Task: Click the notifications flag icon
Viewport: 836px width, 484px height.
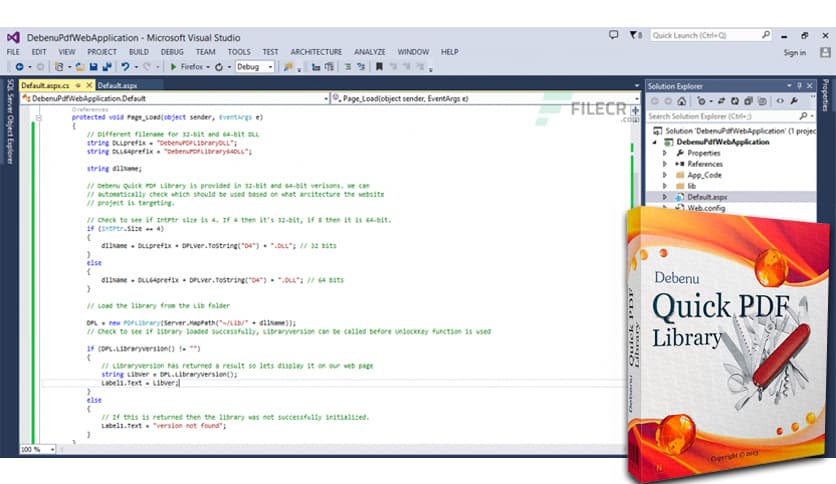Action: pos(634,35)
